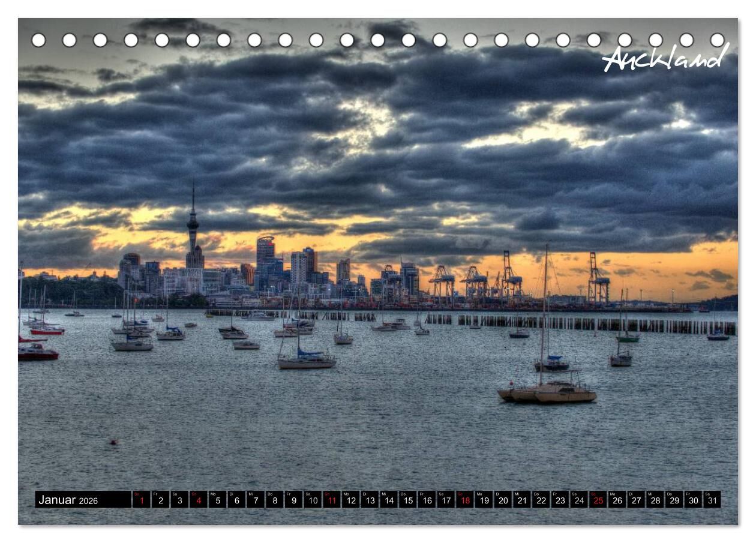Click the large catamaran in right foreground

(x=548, y=392)
